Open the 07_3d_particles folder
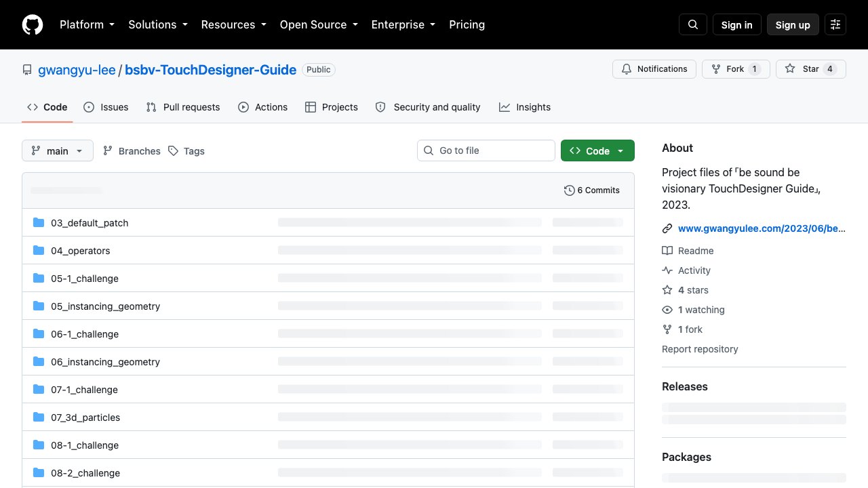The image size is (868, 488). (x=85, y=418)
